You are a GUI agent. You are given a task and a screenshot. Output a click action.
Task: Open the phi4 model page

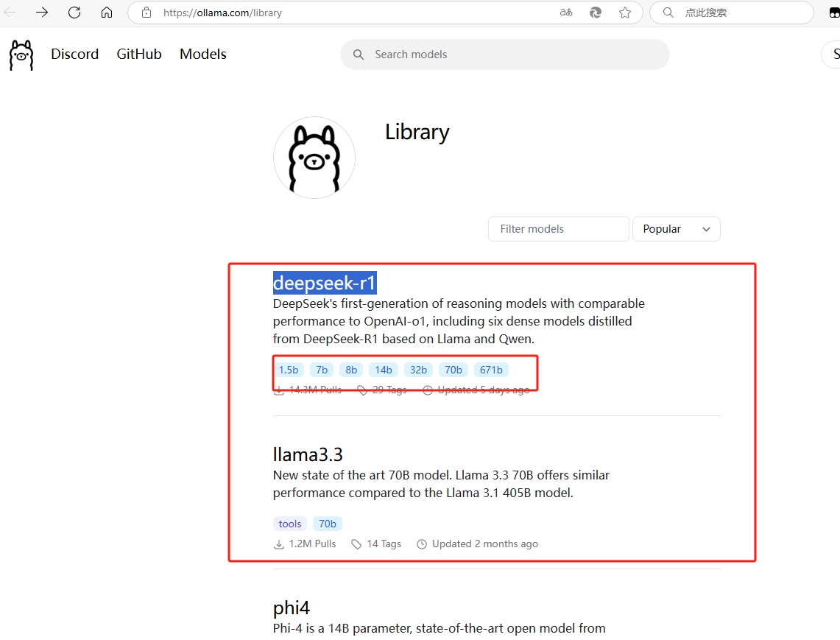(x=292, y=608)
